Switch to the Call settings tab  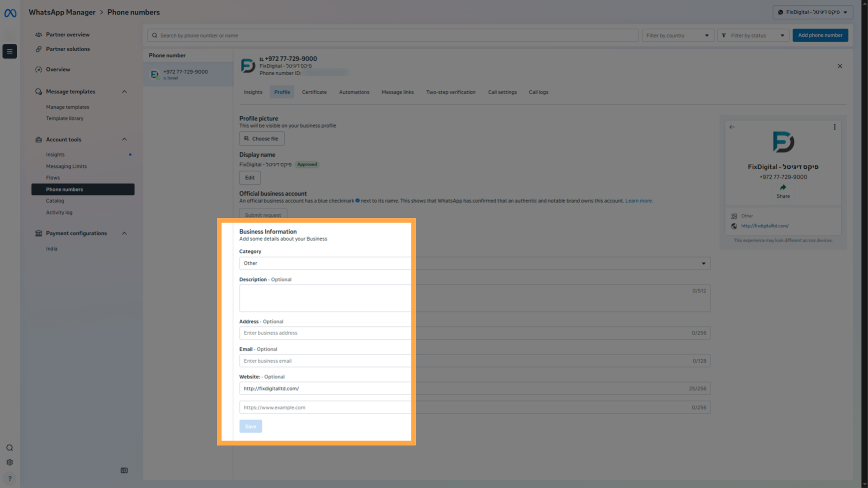[502, 92]
